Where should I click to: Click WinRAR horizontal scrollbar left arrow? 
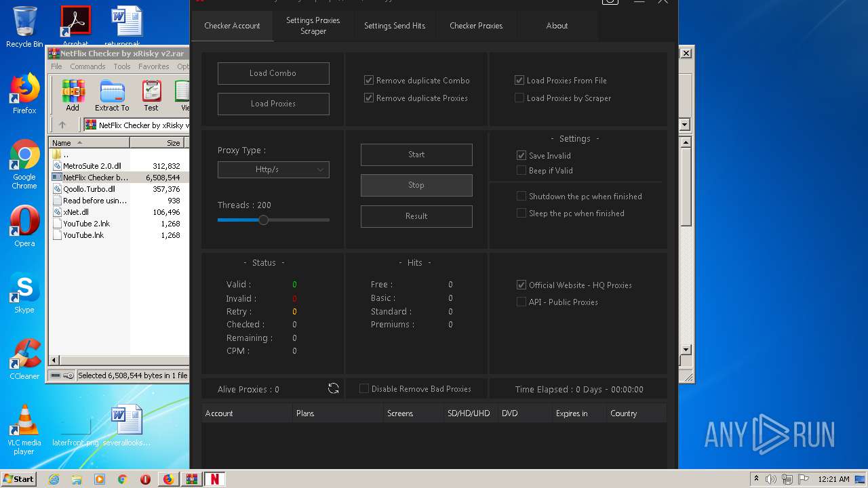pyautogui.click(x=54, y=360)
